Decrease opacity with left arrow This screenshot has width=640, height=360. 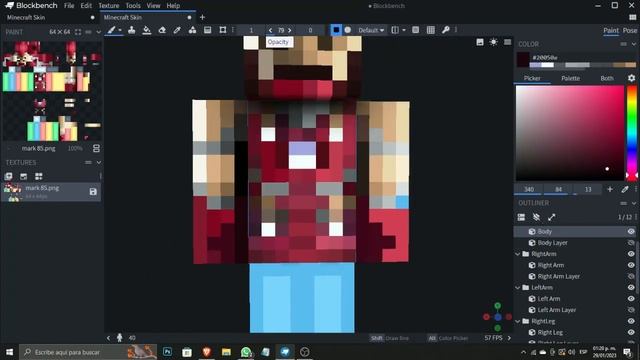(x=270, y=30)
